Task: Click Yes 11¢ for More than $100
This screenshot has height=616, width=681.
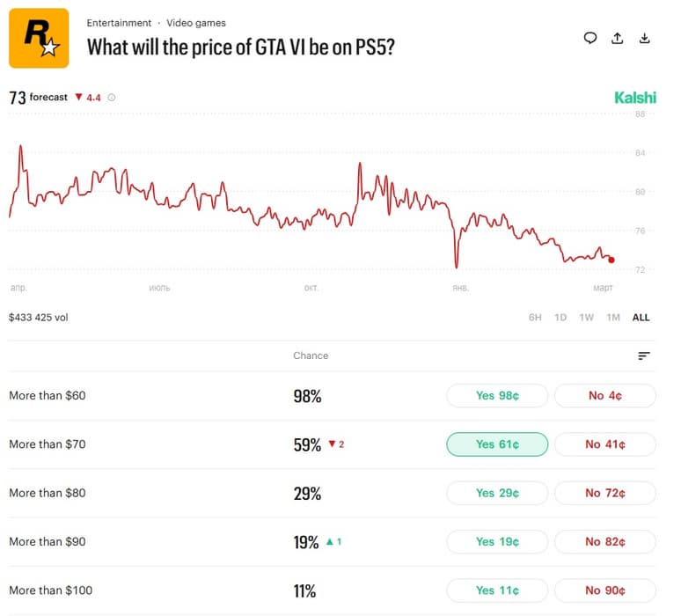Action: [x=497, y=590]
